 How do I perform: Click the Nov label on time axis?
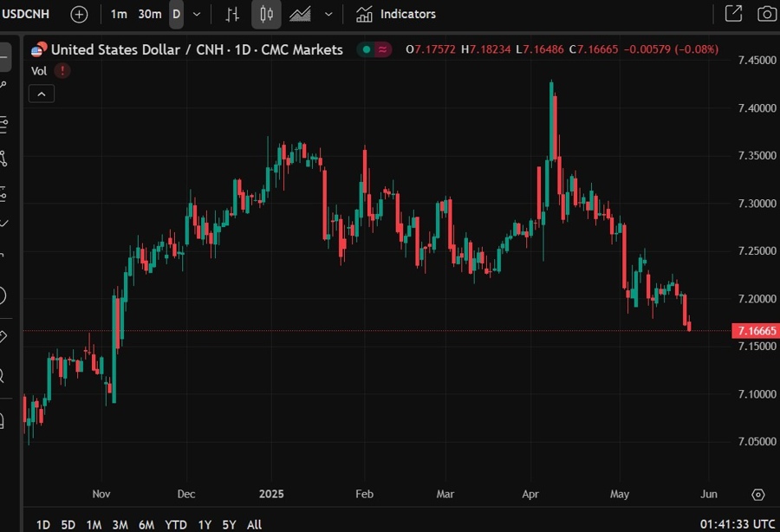coord(101,494)
